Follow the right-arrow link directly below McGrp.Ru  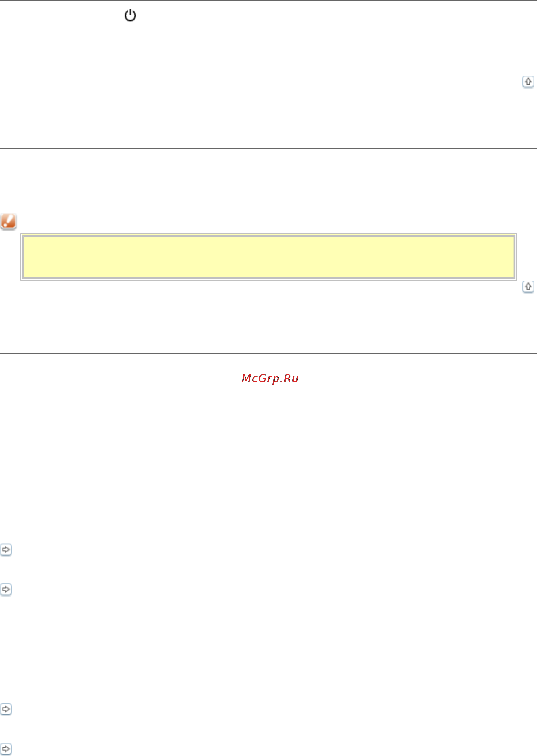(x=6, y=550)
